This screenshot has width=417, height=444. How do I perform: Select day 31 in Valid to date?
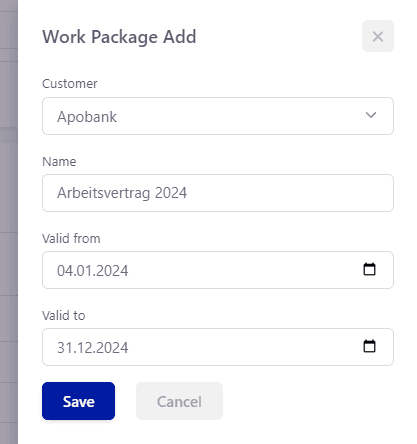tap(64, 348)
